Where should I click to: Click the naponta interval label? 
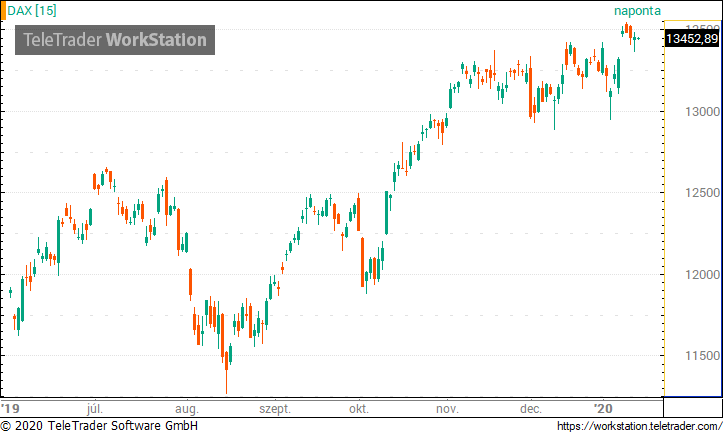coord(637,11)
